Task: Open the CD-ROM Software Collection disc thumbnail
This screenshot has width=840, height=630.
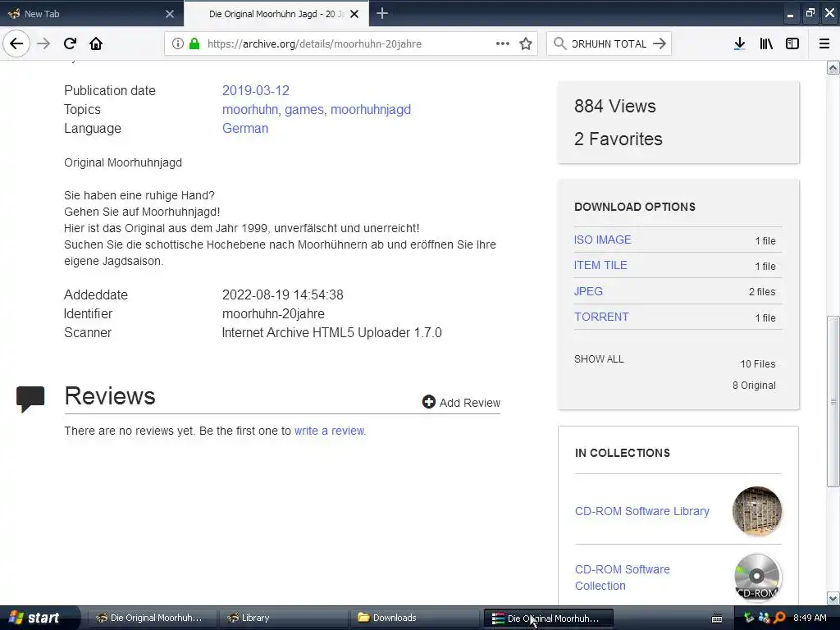Action: point(757,577)
